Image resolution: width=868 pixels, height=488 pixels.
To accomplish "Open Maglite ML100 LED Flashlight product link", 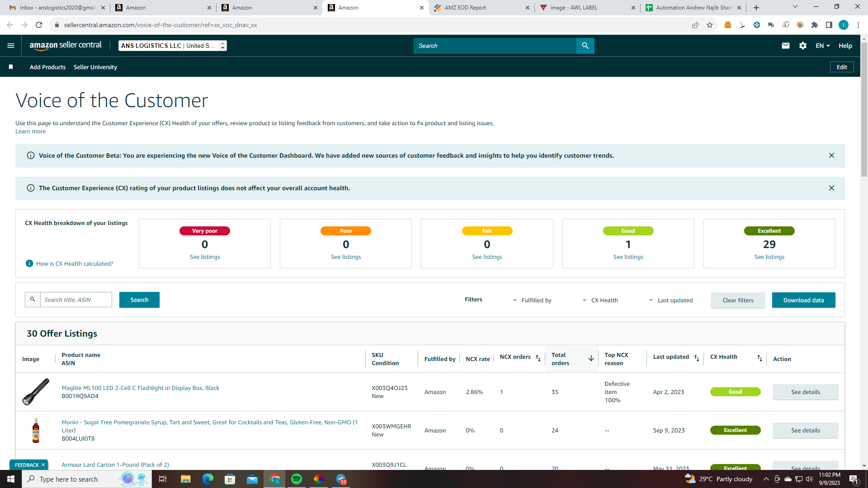I will (x=140, y=388).
